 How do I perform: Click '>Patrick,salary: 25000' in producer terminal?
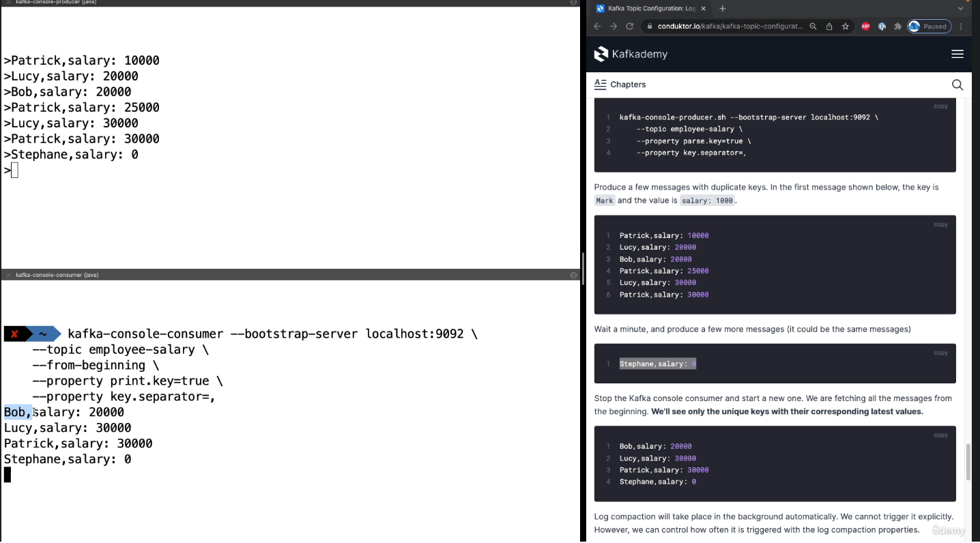(x=82, y=108)
